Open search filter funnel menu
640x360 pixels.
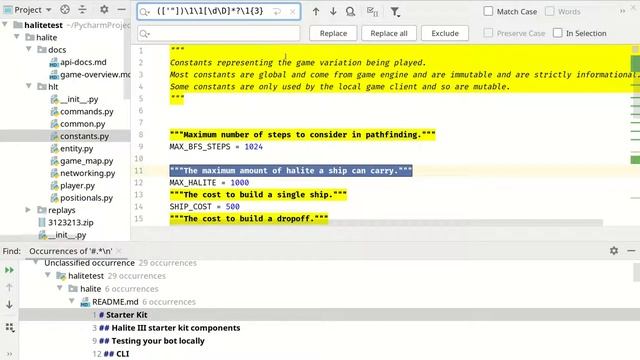click(x=395, y=12)
